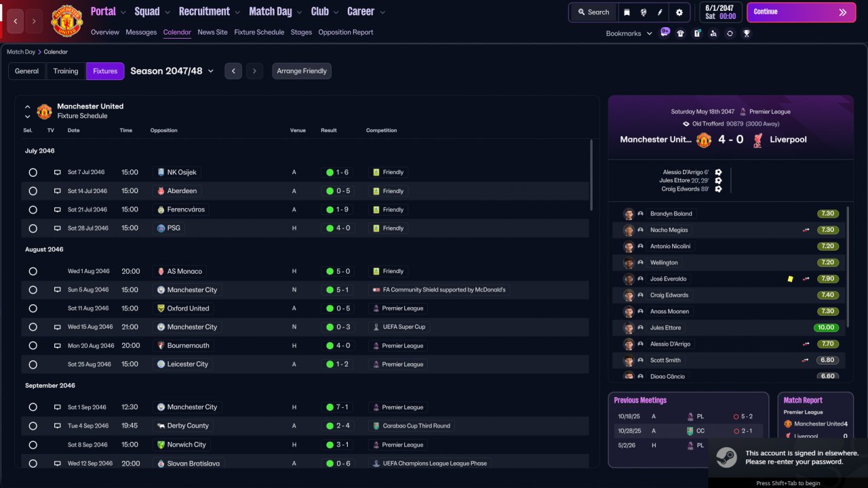Open the globe world icon
The width and height of the screenshot is (868, 488).
coord(644,12)
